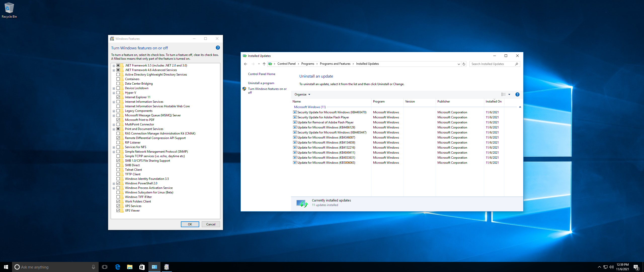The height and width of the screenshot is (272, 644).
Task: Show hidden system tray icons
Action: click(x=599, y=267)
